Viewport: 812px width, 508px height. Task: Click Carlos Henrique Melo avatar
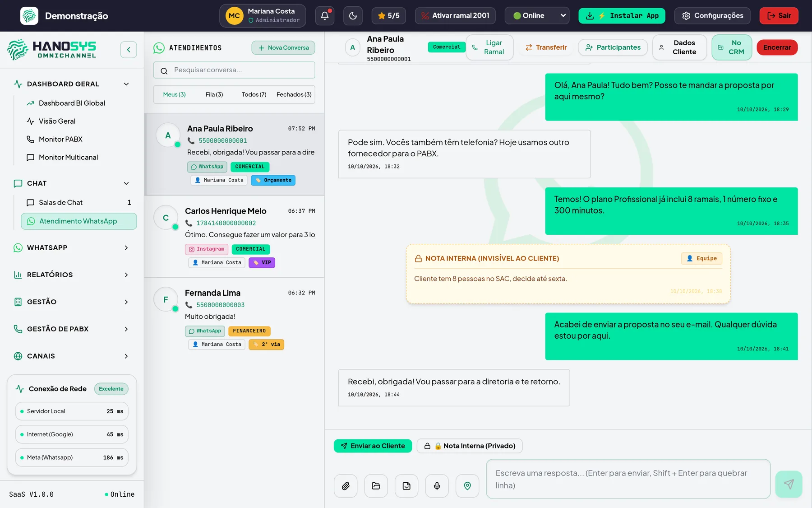click(166, 218)
